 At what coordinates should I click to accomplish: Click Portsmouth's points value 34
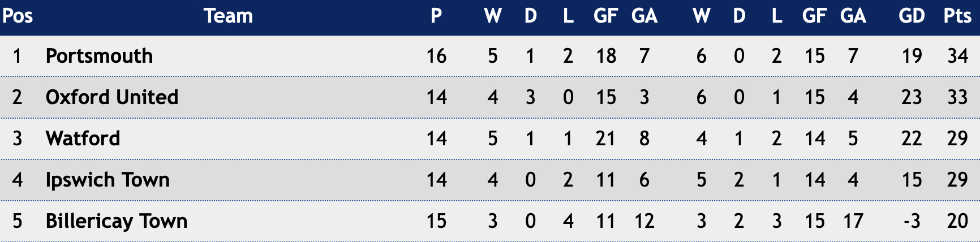click(957, 56)
